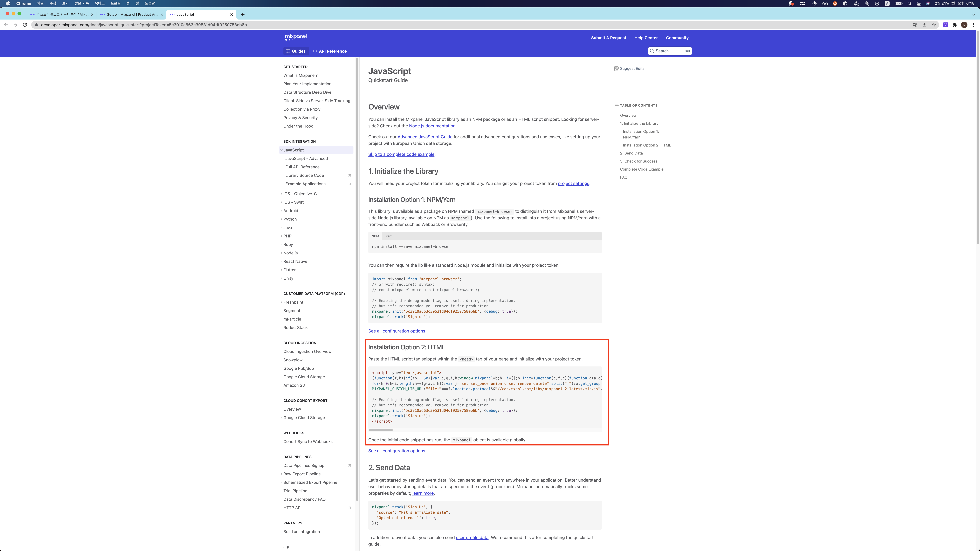Image resolution: width=980 pixels, height=551 pixels.
Task: Switch to Setup - Mixpanel browser tab
Action: click(x=132, y=14)
